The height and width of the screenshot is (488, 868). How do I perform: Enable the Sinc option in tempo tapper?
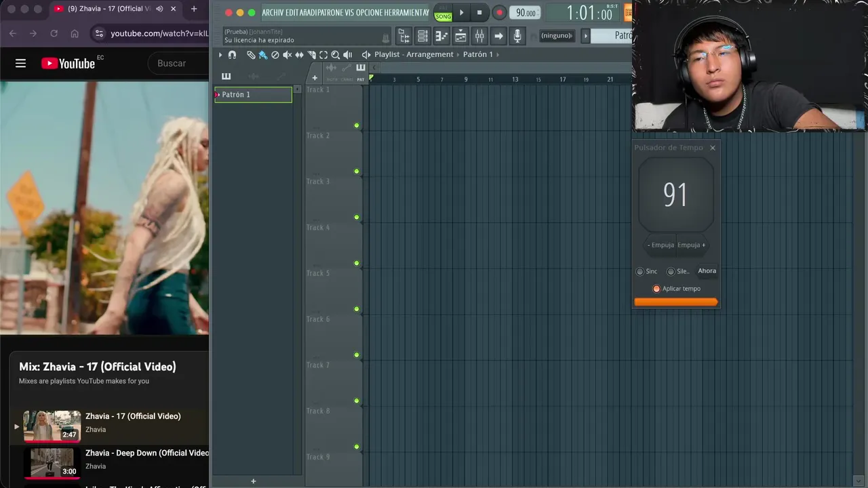pos(639,271)
